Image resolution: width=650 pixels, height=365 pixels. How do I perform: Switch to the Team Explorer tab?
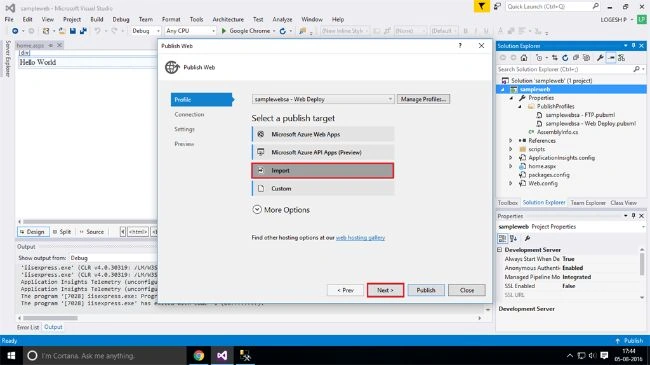588,203
